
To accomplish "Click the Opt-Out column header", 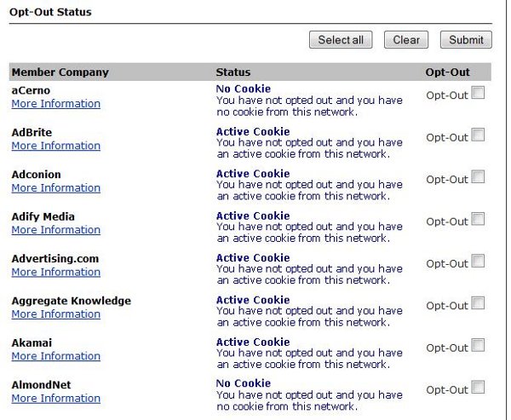I will point(447,72).
